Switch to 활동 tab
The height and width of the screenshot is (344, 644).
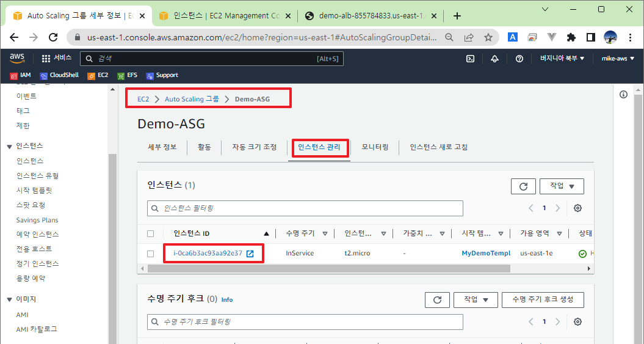pos(204,147)
